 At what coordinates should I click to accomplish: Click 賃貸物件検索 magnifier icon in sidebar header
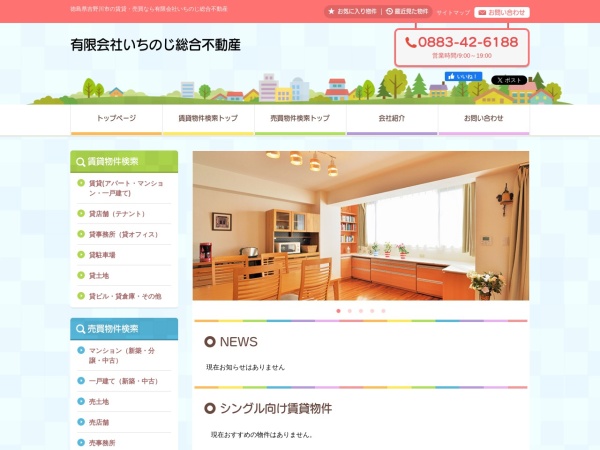80,162
